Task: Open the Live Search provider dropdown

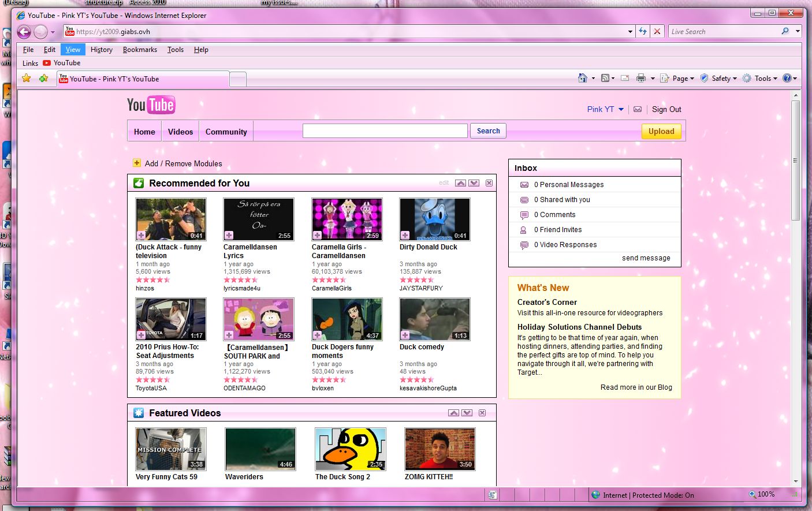Action: click(798, 31)
